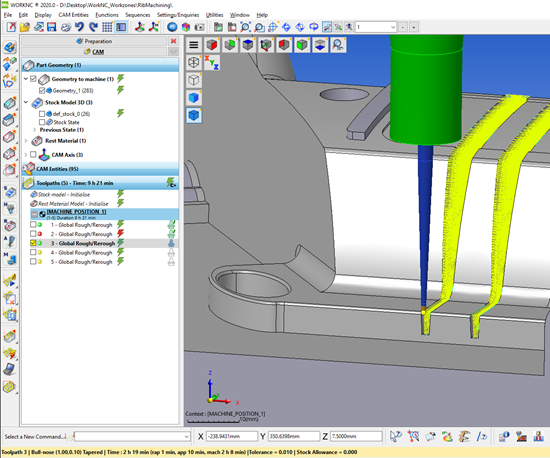Check toolpath 2 Global Rough/Rerough checkbox

(33, 234)
